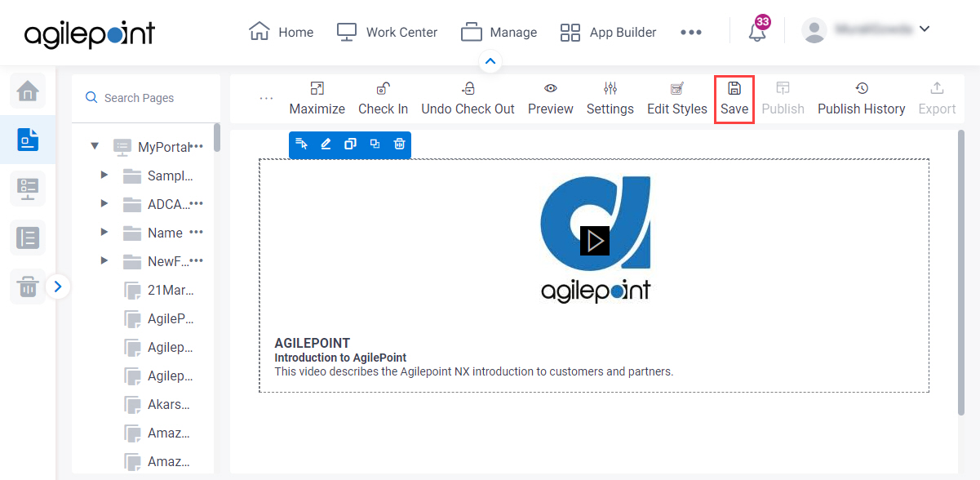
Task: Click the user avatar icon
Action: pos(814,30)
